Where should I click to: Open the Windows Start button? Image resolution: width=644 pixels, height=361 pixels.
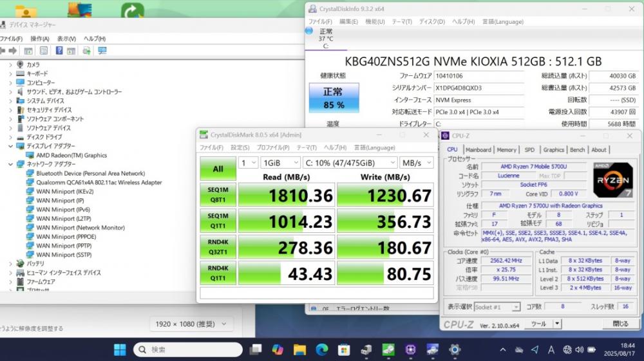[x=120, y=349]
